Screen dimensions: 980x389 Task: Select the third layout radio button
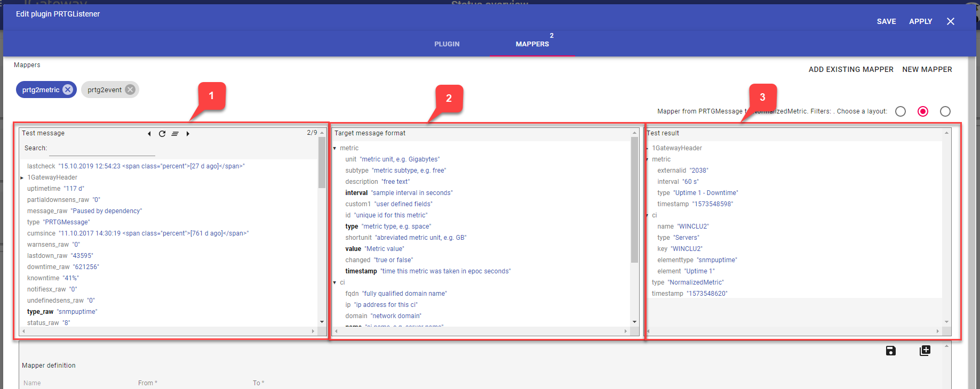pos(945,111)
